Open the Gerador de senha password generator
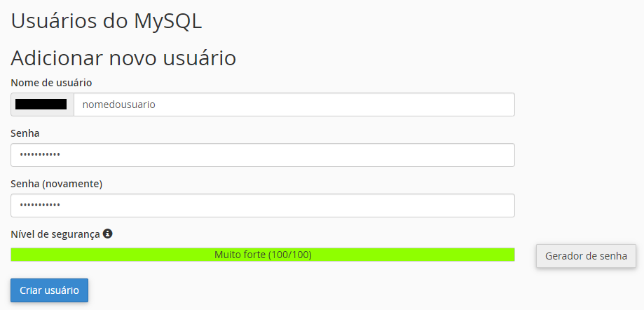This screenshot has height=310, width=644. [586, 256]
